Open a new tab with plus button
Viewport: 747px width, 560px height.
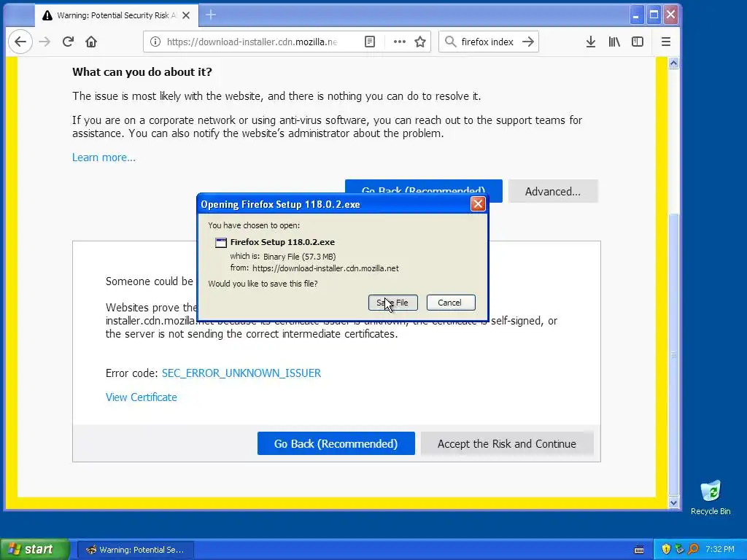[x=211, y=15]
